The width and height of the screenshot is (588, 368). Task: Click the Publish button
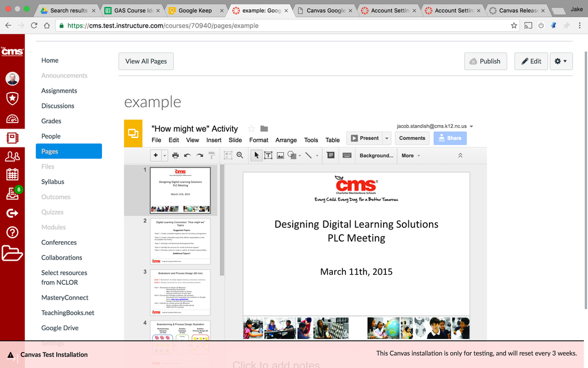pos(485,61)
